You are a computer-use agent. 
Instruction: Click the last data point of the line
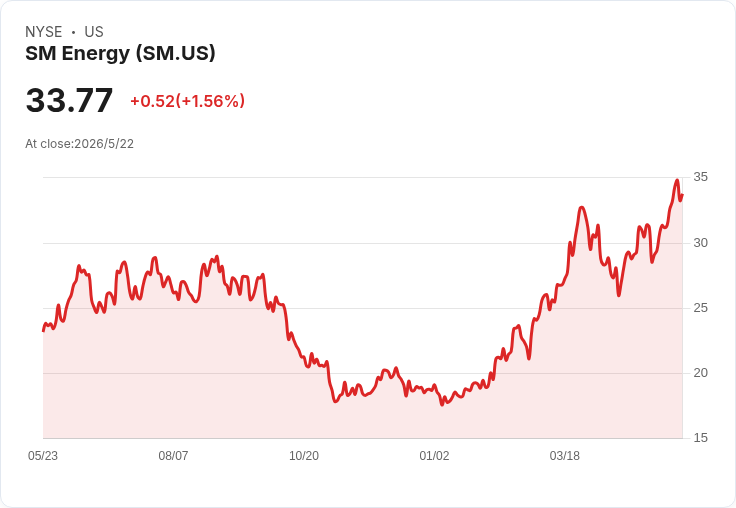click(682, 194)
